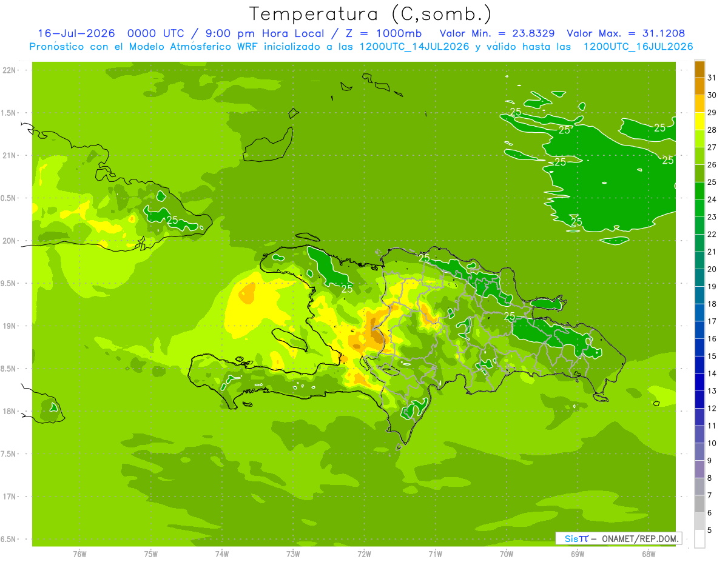Click the '76W' longitude axis label

coord(79,554)
